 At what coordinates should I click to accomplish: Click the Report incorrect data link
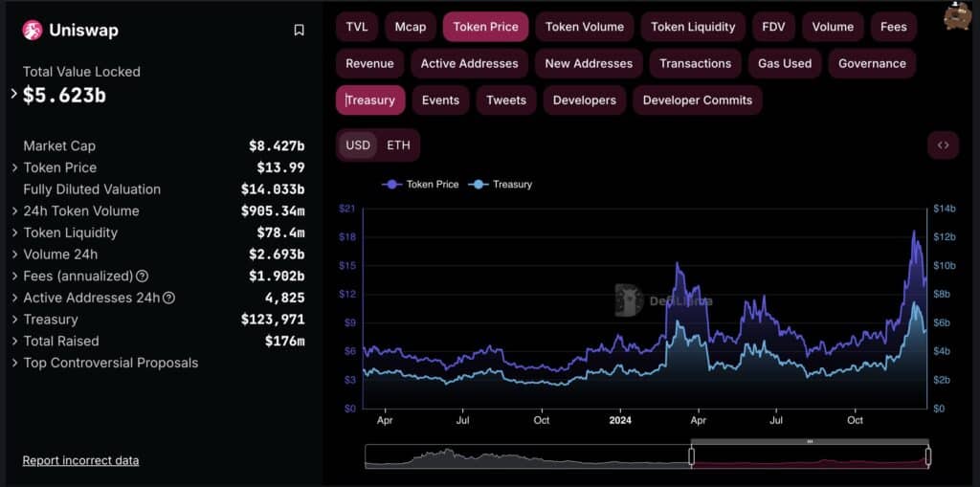pos(80,461)
